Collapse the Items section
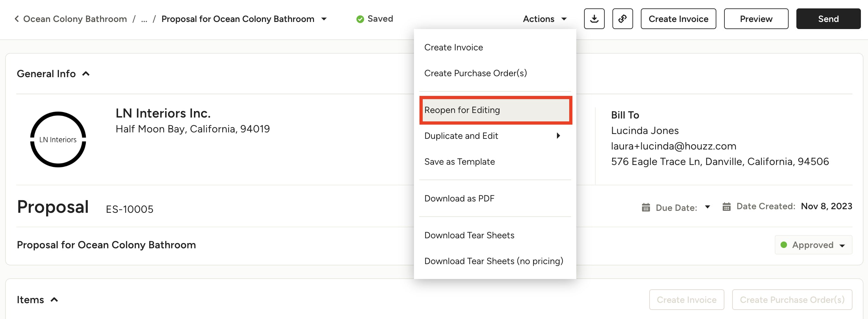868x319 pixels. click(x=54, y=299)
